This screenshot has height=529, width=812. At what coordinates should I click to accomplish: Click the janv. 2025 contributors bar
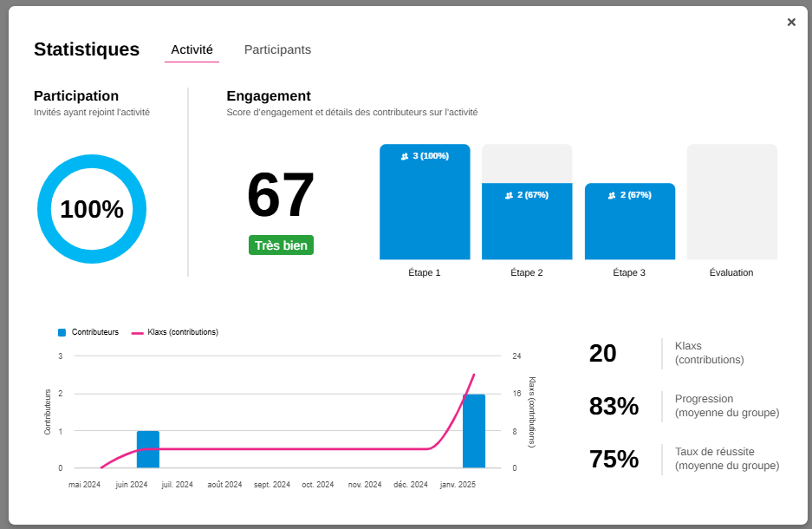[x=473, y=431]
